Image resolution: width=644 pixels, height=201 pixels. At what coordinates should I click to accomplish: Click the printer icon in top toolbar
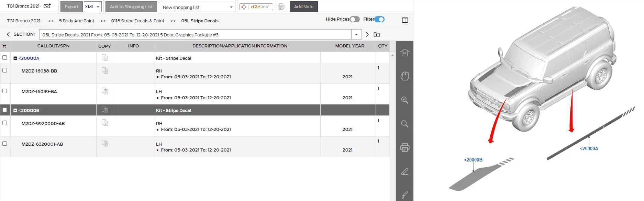click(281, 7)
